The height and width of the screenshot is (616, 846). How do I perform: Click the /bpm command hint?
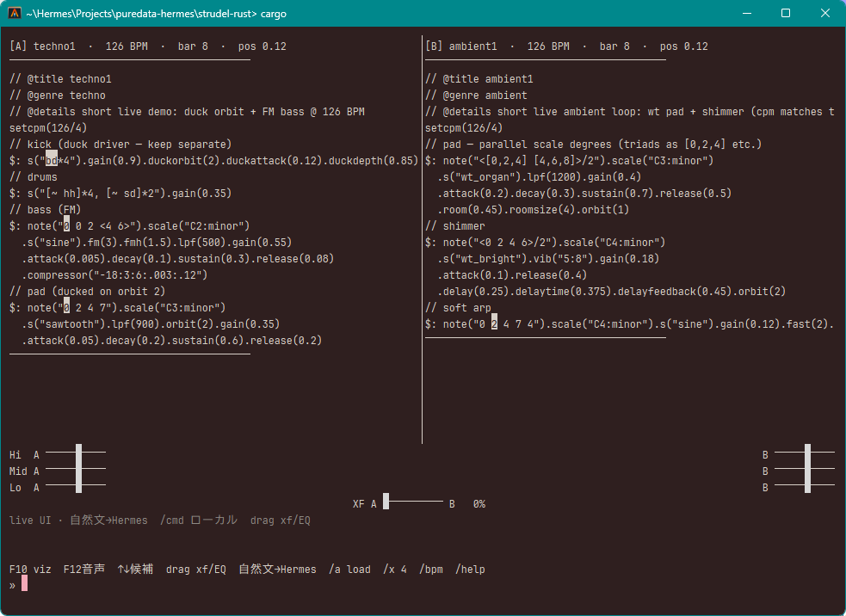tap(431, 569)
